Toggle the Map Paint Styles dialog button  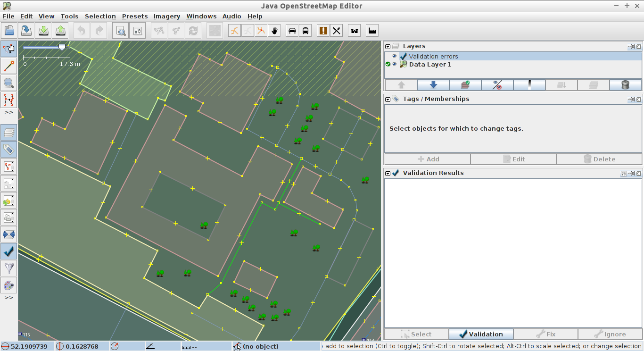[9, 285]
